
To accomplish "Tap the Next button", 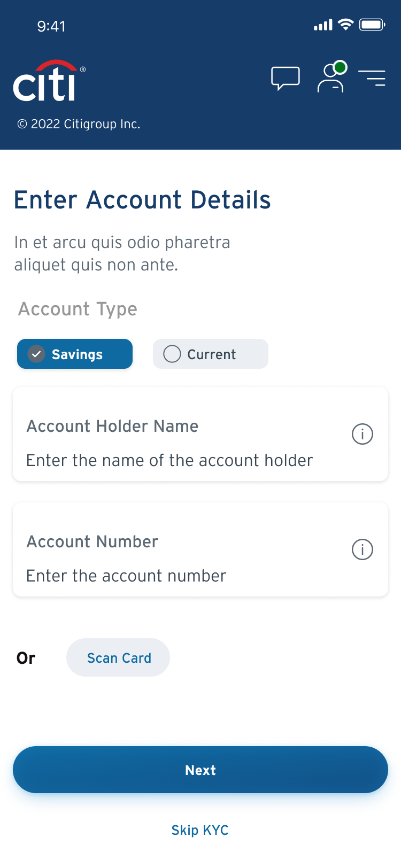I will pyautogui.click(x=200, y=770).
